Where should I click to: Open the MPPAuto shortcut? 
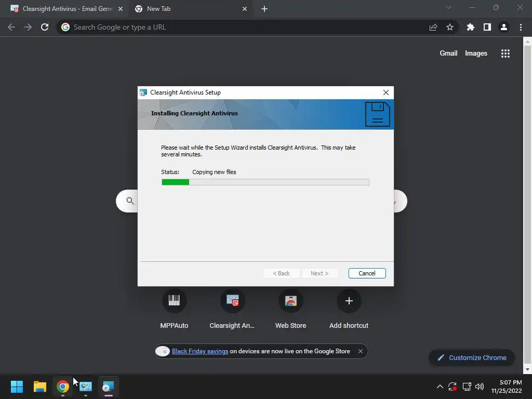[x=174, y=309]
